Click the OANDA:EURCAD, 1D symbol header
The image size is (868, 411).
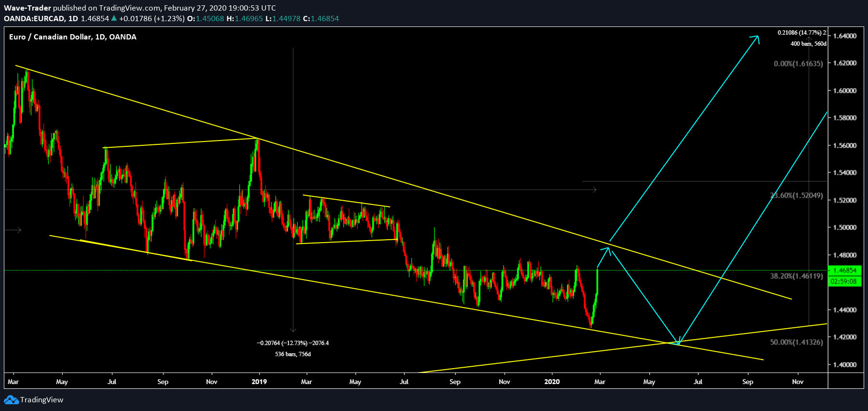coord(41,19)
